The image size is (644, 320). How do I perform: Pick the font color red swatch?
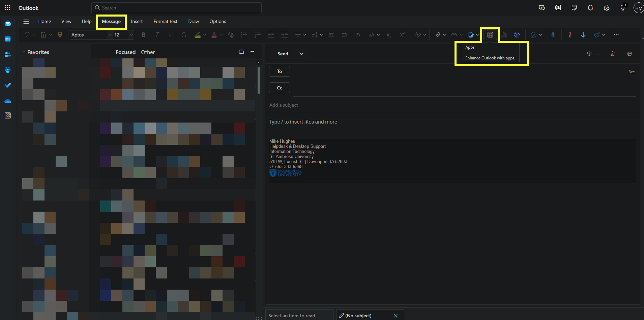[x=214, y=35]
